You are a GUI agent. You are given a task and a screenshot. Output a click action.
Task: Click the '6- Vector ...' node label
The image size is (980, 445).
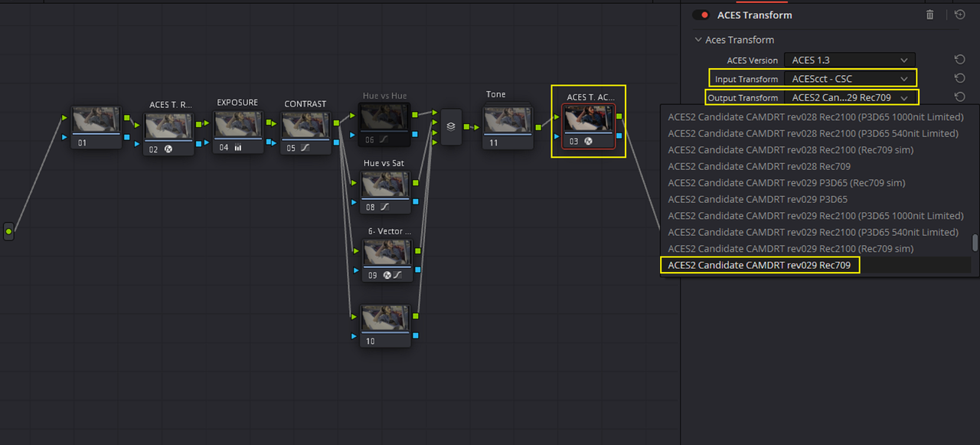coord(390,231)
